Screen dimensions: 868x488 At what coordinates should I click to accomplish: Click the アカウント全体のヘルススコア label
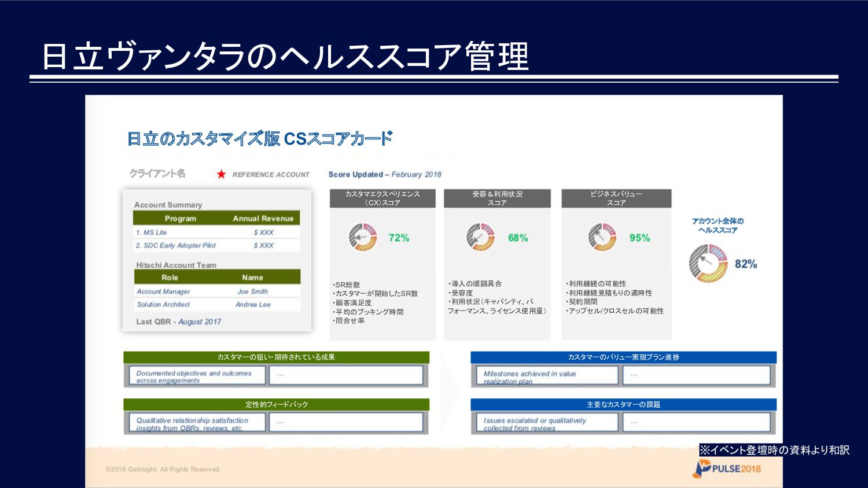(718, 225)
